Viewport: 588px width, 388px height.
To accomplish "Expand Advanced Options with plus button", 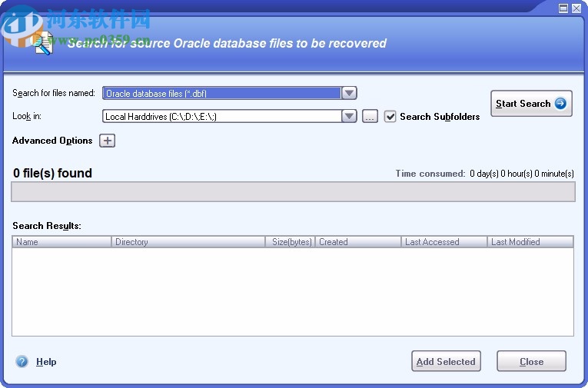I will 108,141.
